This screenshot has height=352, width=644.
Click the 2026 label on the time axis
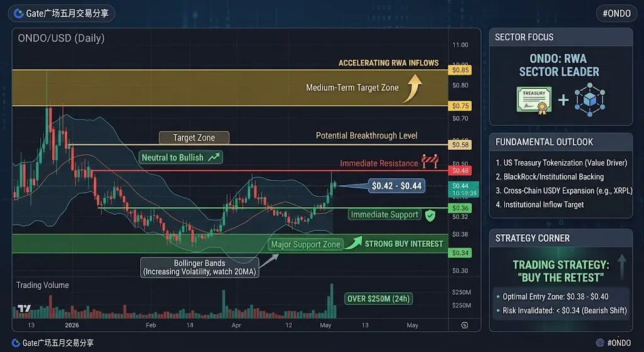(x=72, y=326)
